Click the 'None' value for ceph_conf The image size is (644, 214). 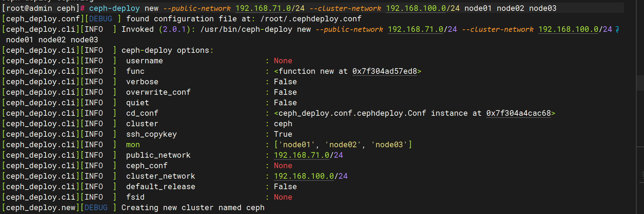(x=283, y=166)
